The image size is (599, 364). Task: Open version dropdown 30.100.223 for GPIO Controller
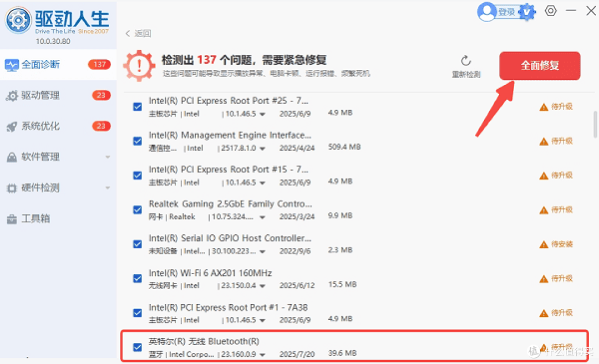(x=262, y=252)
